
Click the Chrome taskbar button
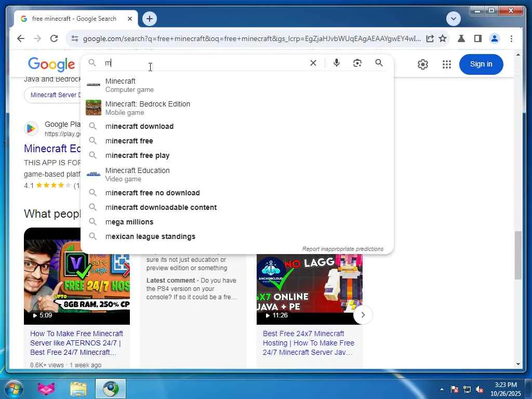point(111,389)
